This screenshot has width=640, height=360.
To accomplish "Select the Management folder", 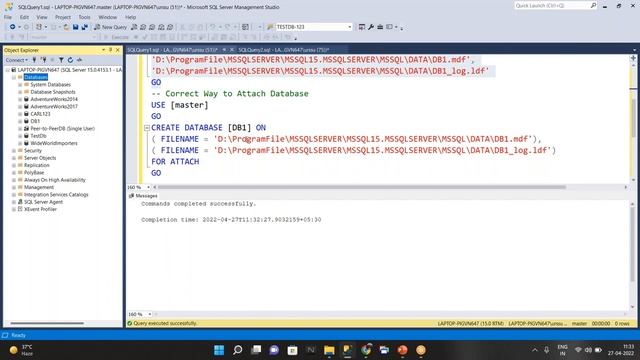I will tap(39, 187).
